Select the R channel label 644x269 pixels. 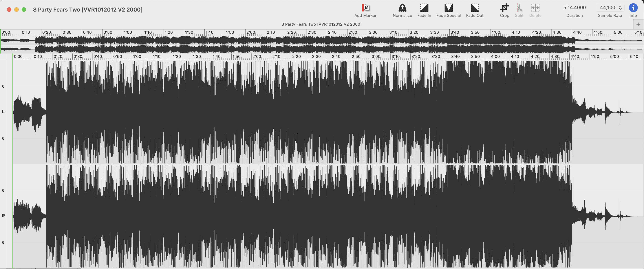(x=3, y=215)
